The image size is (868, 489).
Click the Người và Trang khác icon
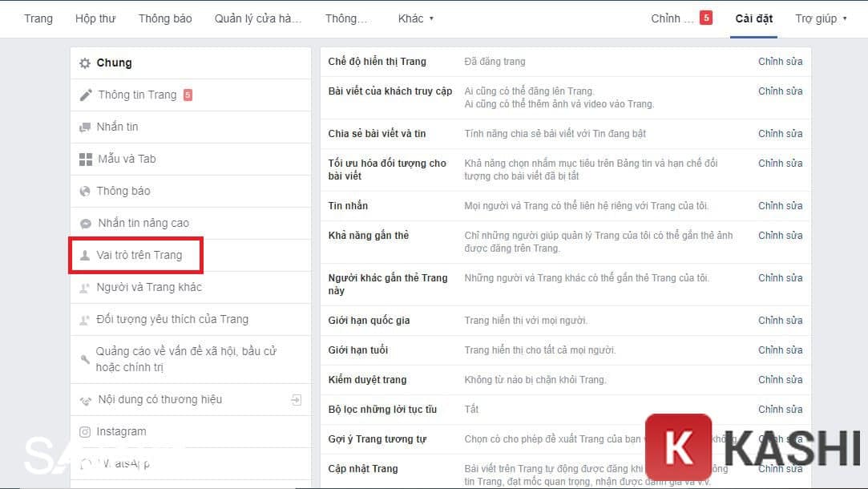[x=86, y=287]
